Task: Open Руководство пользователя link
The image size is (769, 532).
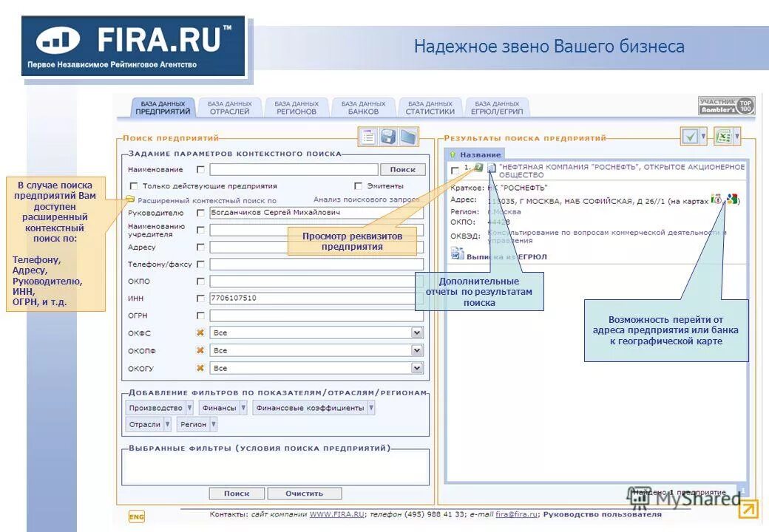Action: (x=602, y=514)
